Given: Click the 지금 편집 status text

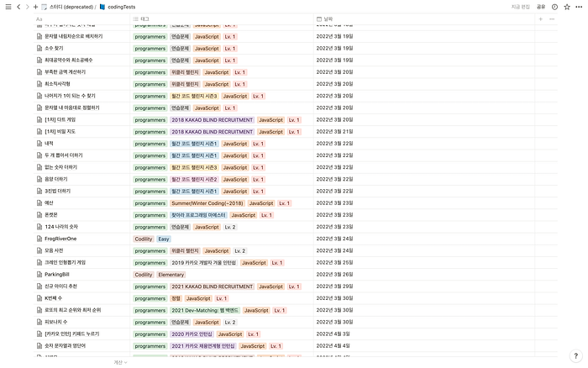Looking at the screenshot, I should coord(521,7).
